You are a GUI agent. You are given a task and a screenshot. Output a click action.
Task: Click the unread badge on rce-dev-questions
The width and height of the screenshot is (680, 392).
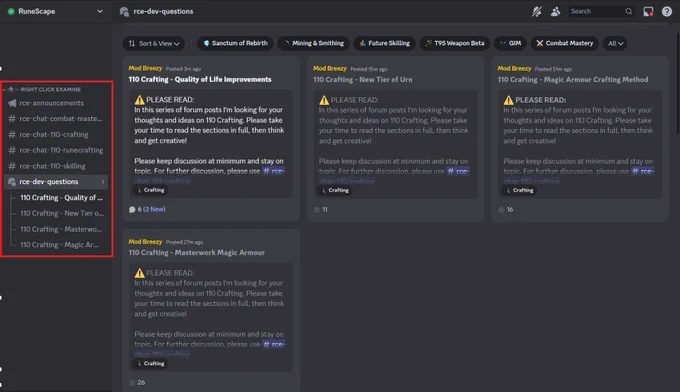[103, 182]
